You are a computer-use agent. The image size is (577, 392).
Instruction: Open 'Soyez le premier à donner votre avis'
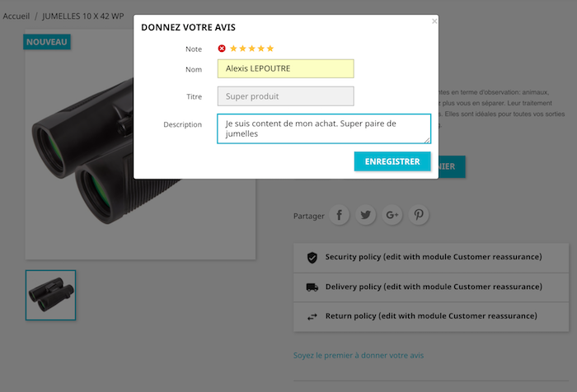tap(359, 355)
